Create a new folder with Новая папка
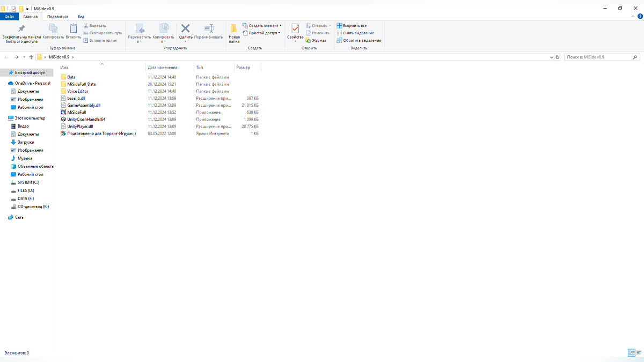The height and width of the screenshot is (362, 644). [x=234, y=32]
